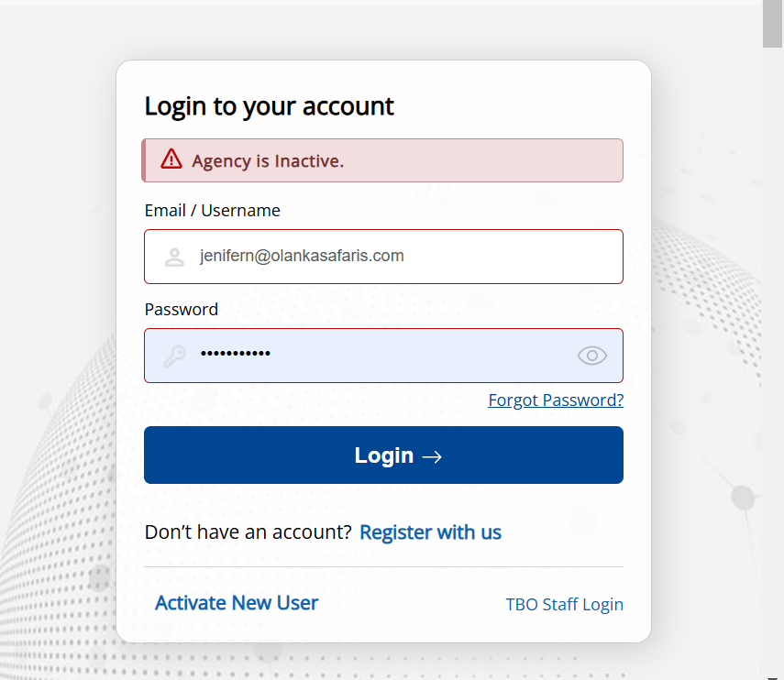Click the arrow icon on Login button
This screenshot has width=784, height=680.
432,456
